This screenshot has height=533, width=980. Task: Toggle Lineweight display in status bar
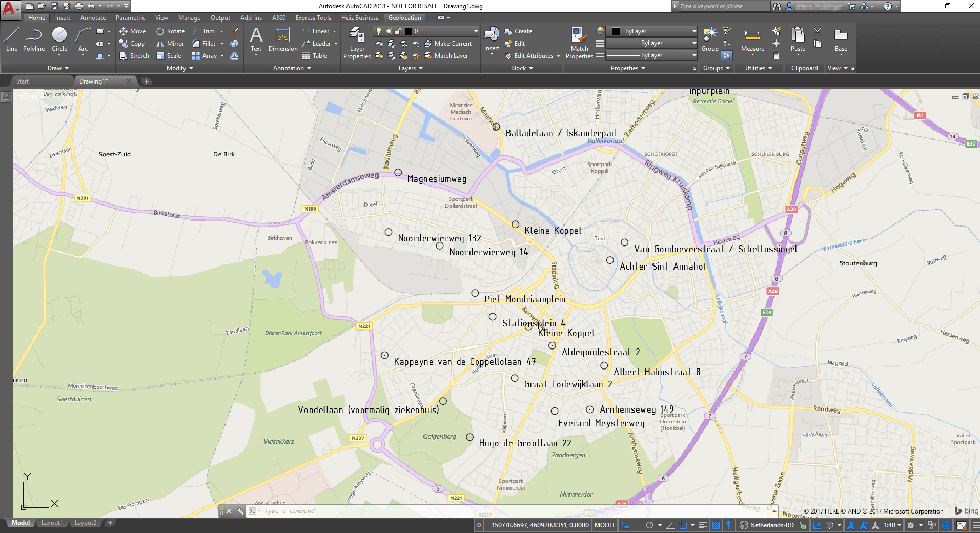tap(703, 525)
